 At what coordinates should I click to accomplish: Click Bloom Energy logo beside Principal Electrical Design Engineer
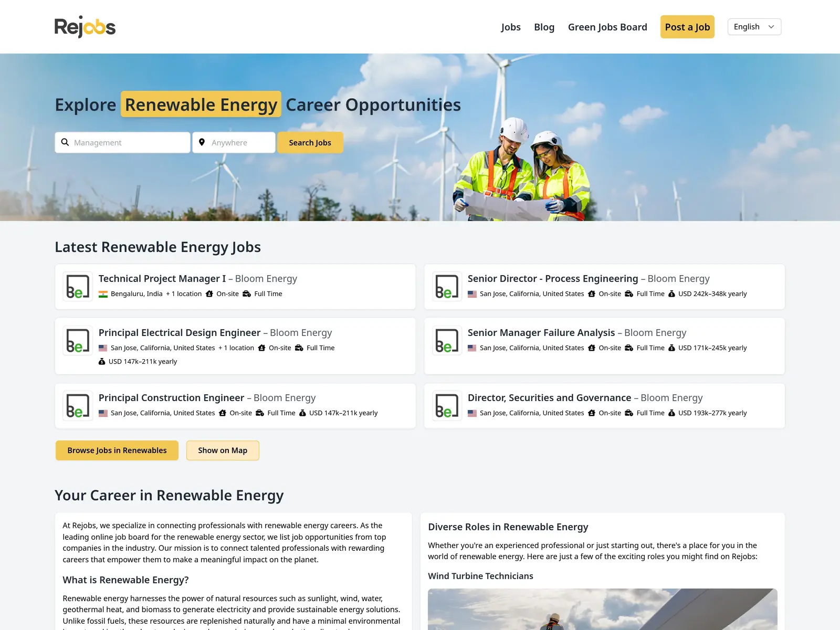(x=78, y=341)
